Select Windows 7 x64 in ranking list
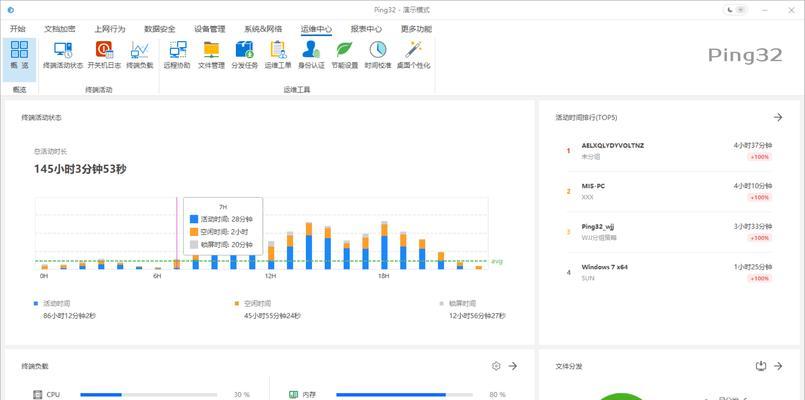Screen dimensions: 805x400 [605, 267]
